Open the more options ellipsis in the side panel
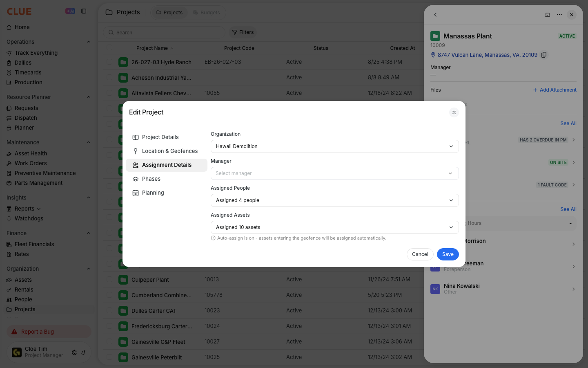Viewport: 588px width, 368px height. coord(559,15)
